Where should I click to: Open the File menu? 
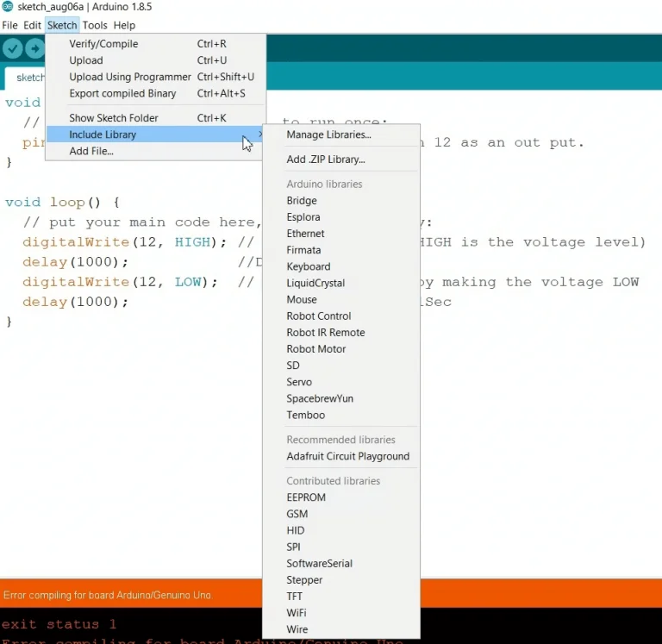click(9, 25)
